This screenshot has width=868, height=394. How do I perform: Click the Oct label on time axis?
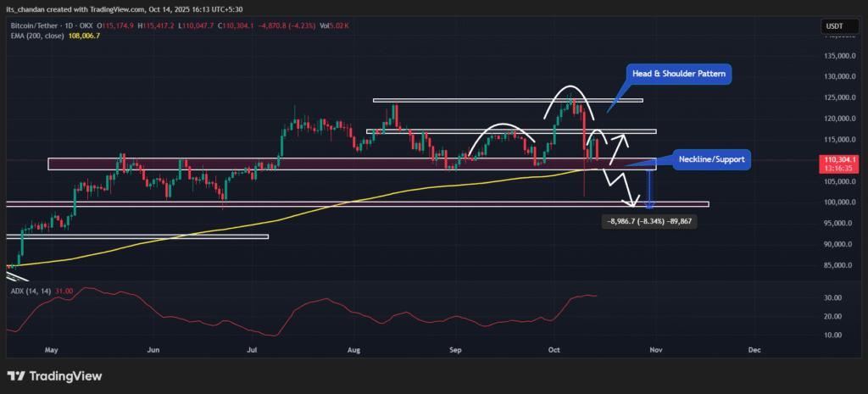click(x=555, y=348)
